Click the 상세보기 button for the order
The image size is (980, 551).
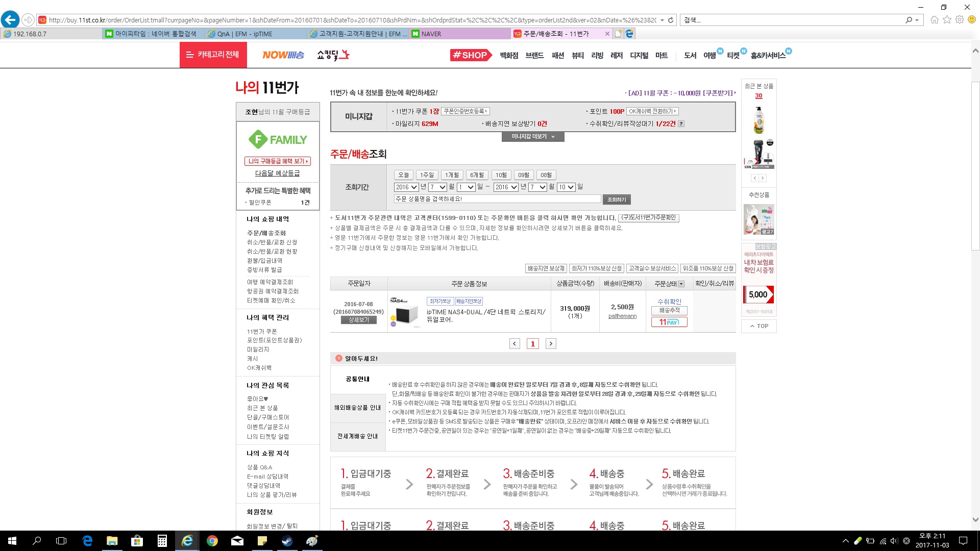[358, 320]
